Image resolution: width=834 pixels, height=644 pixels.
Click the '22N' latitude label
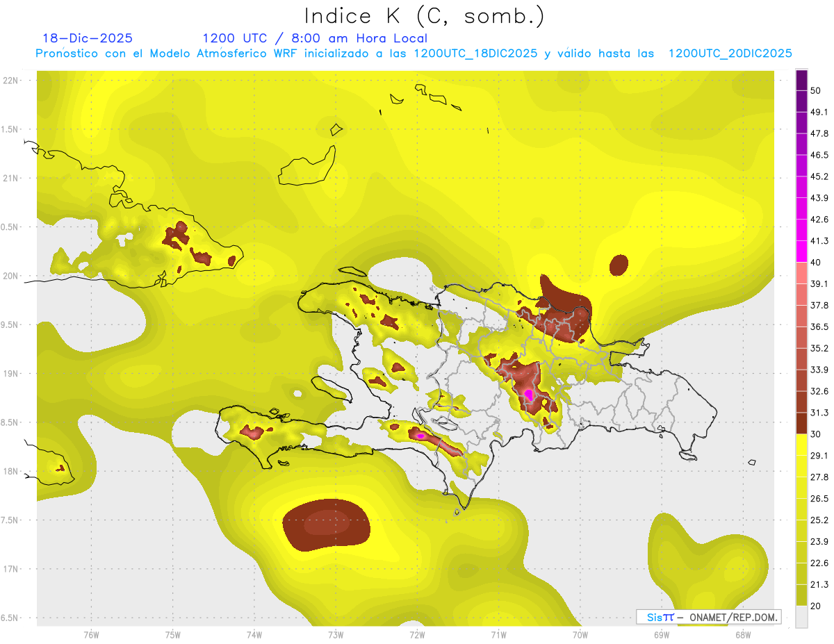pos(11,81)
